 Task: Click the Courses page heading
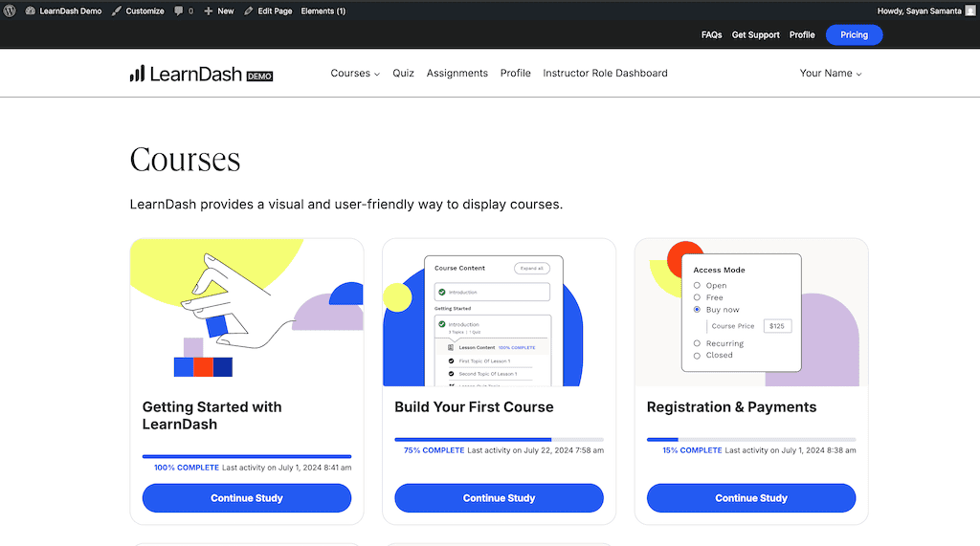point(185,160)
